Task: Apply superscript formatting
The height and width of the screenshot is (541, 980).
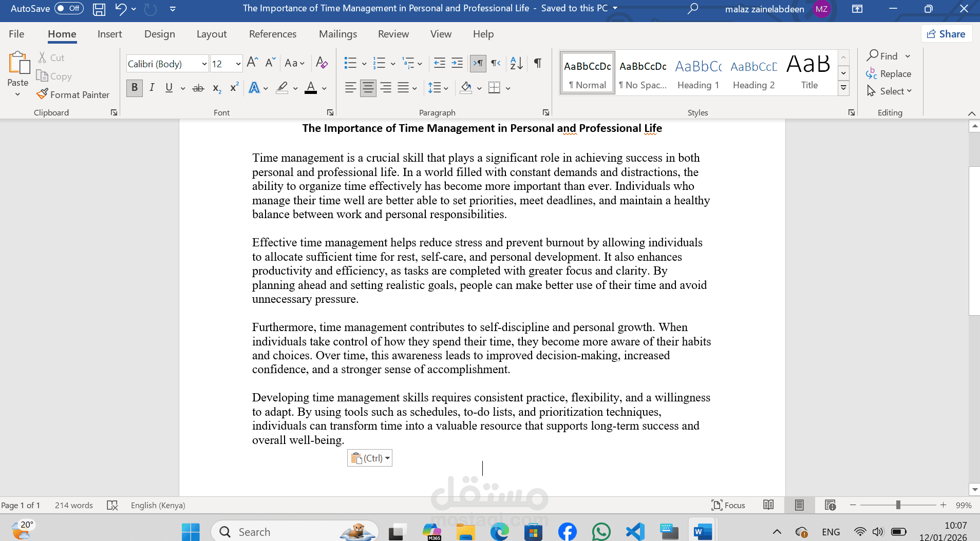Action: pyautogui.click(x=234, y=88)
